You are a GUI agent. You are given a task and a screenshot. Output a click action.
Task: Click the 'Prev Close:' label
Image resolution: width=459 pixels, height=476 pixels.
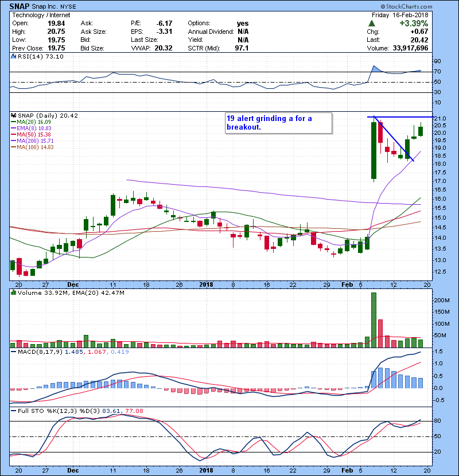point(28,48)
